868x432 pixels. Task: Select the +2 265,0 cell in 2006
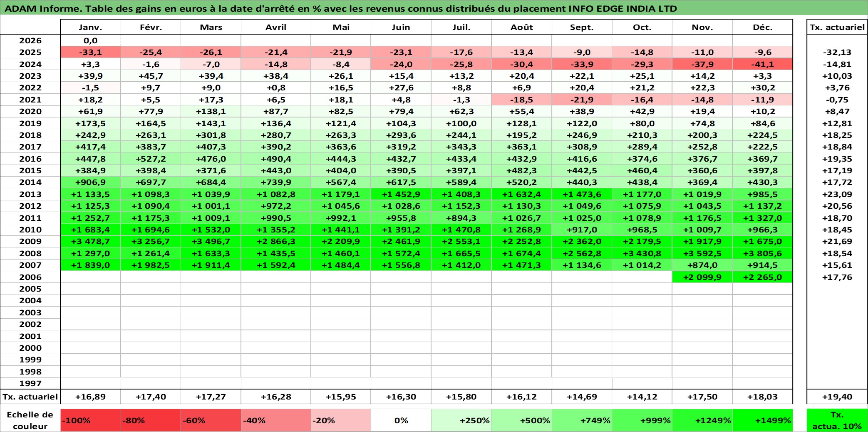(763, 277)
